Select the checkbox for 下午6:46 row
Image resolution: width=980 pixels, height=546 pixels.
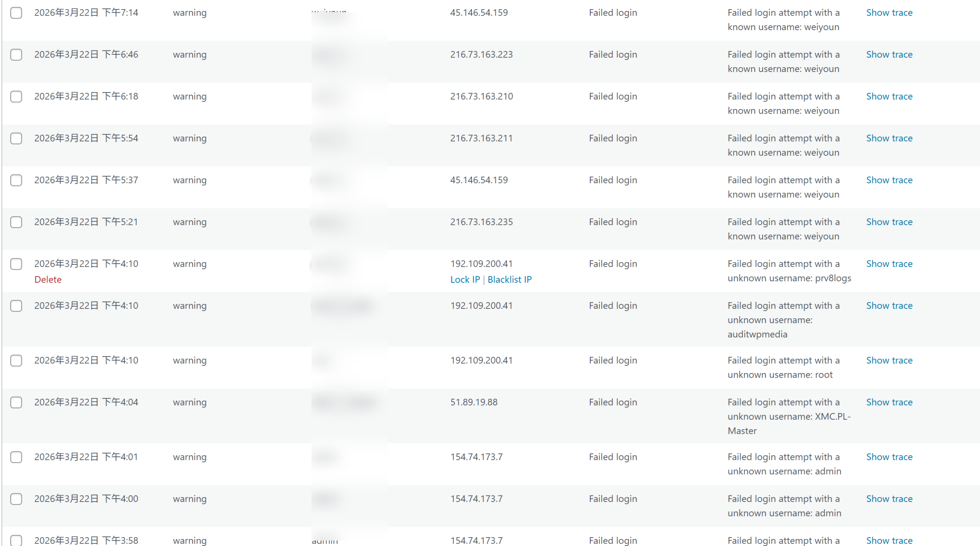tap(16, 55)
